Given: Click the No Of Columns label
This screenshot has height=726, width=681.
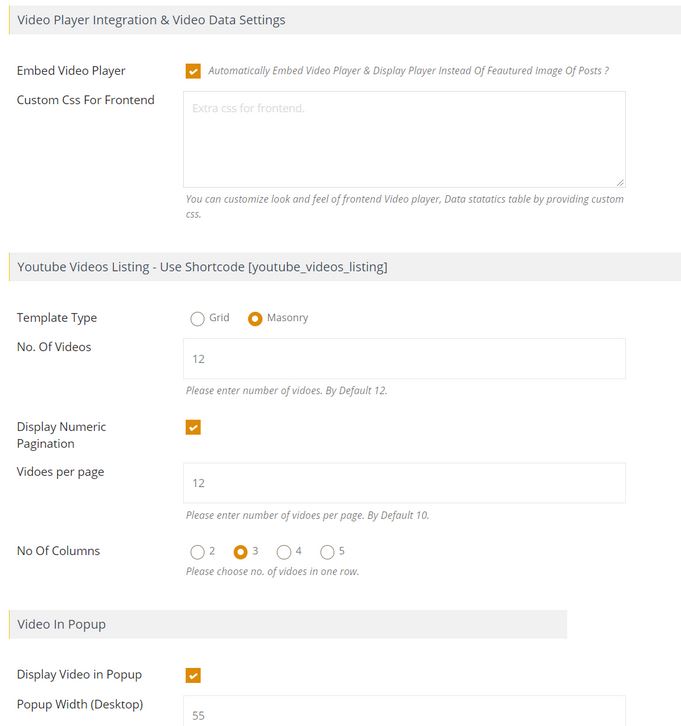Looking at the screenshot, I should 58,551.
